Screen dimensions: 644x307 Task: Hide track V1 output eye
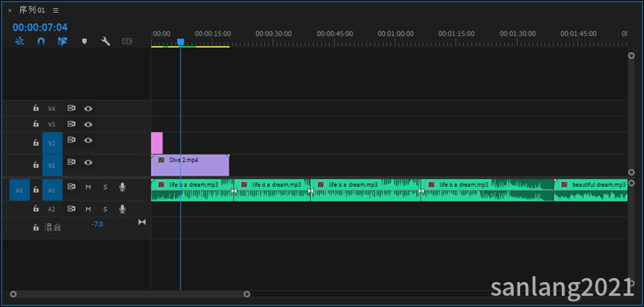click(89, 162)
